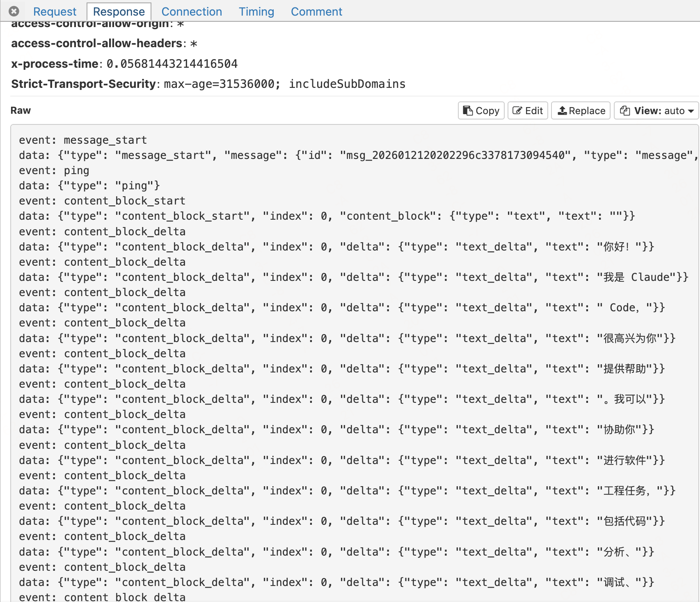
Task: Show the Comment tab
Action: 316,11
